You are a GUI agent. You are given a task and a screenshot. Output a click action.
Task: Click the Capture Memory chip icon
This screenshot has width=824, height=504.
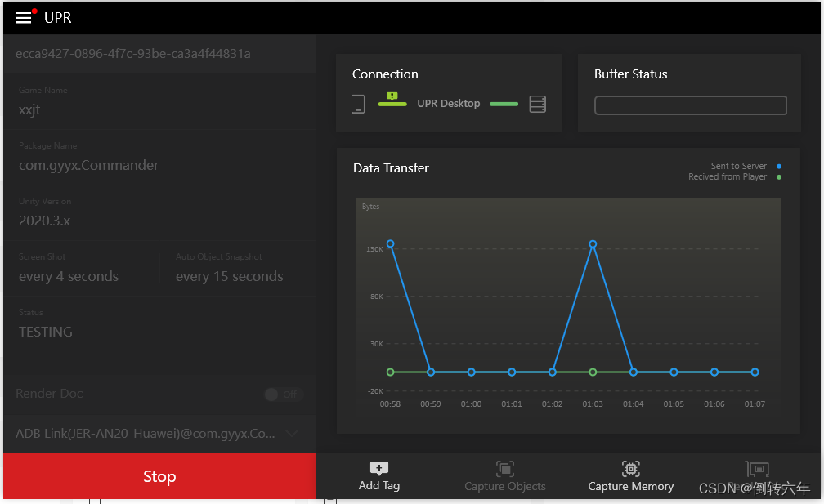click(630, 468)
